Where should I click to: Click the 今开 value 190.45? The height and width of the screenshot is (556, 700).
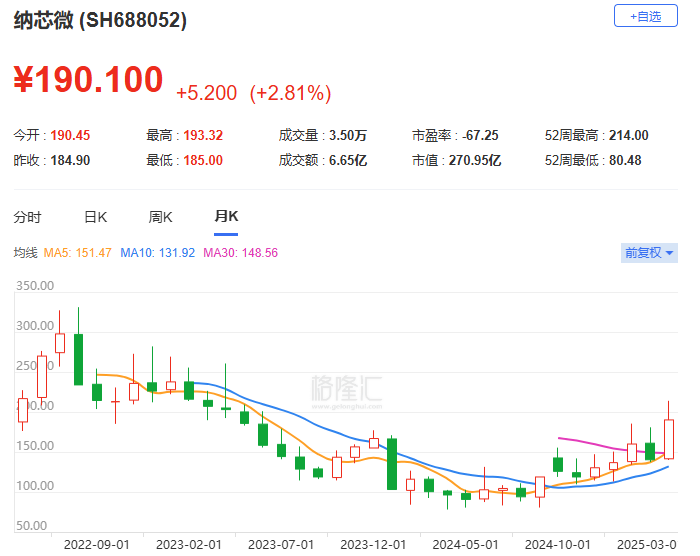70,135
